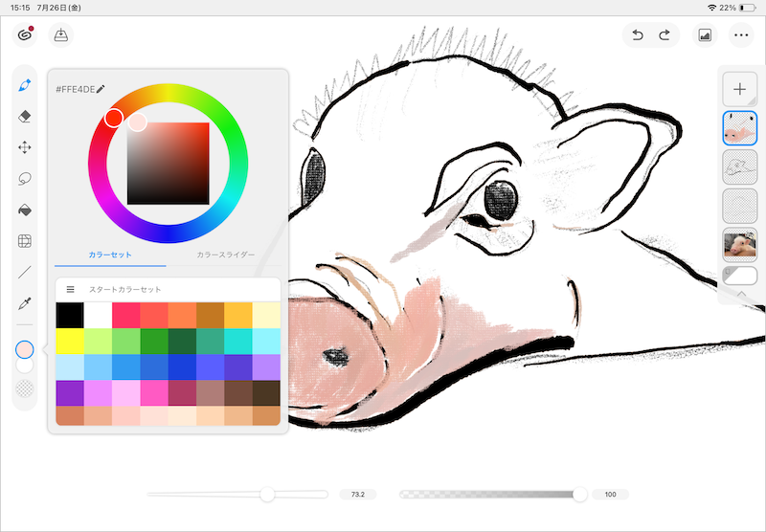Select the eyedropper tool

(x=25, y=303)
